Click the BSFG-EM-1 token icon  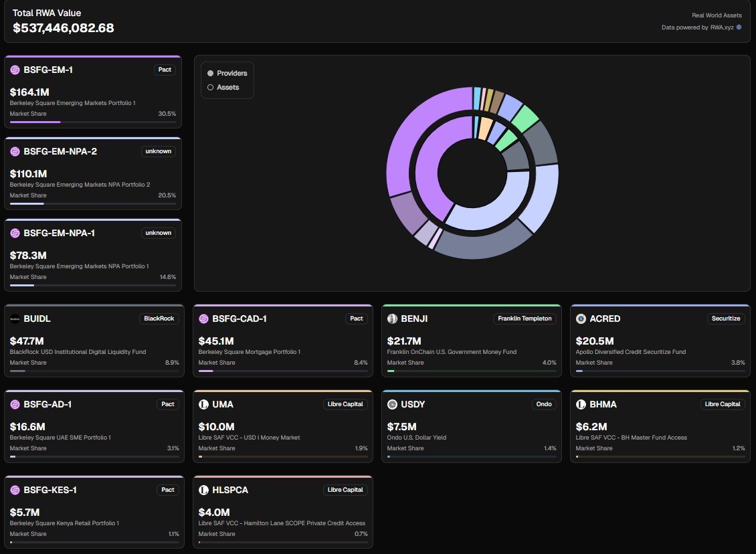tap(15, 70)
